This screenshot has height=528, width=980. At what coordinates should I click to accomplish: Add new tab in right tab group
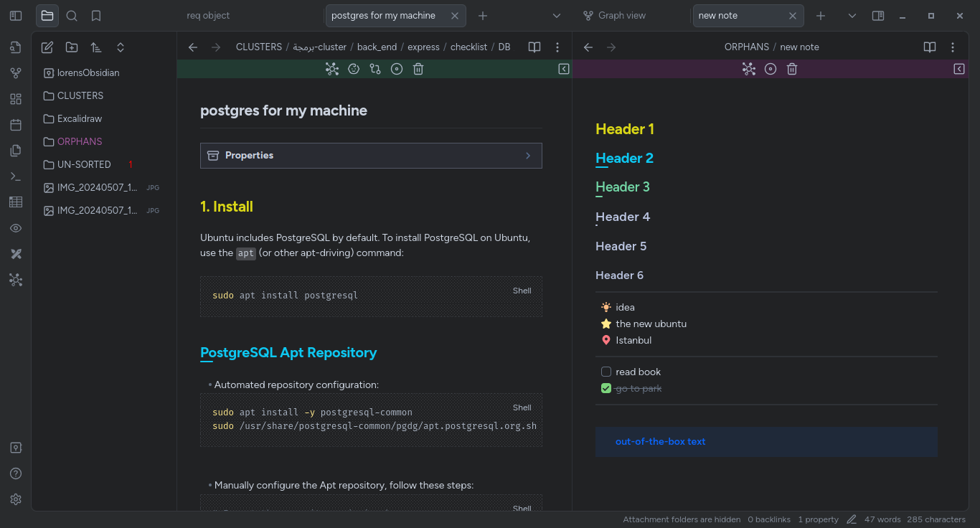tap(821, 16)
